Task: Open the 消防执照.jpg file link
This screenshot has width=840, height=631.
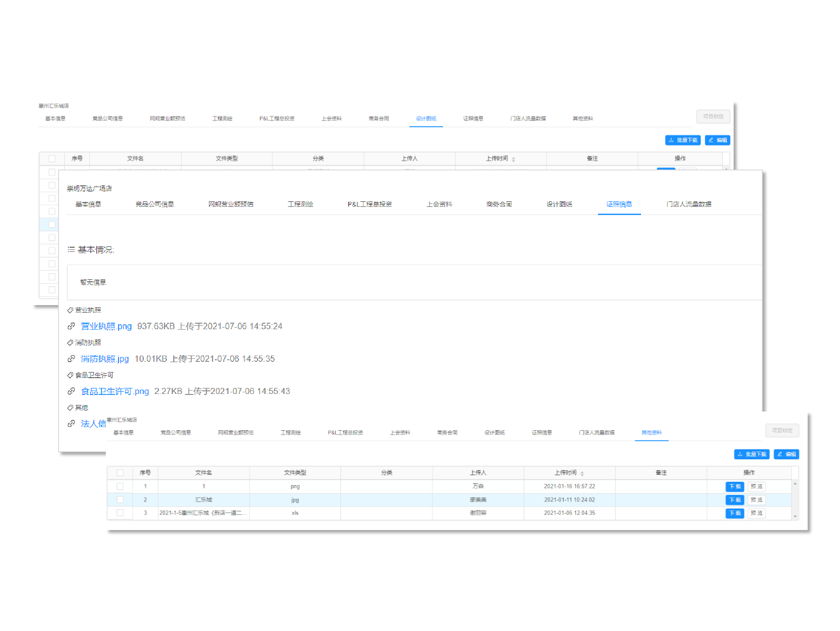Action: (x=105, y=359)
